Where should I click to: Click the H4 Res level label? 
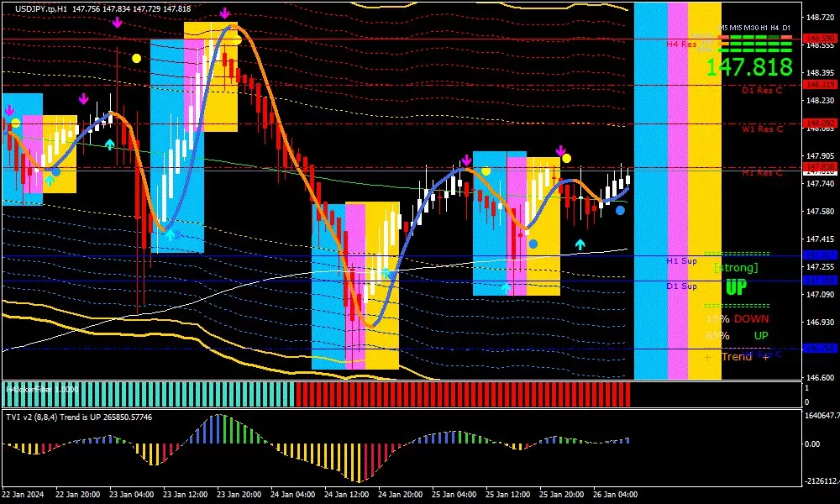pos(681,44)
